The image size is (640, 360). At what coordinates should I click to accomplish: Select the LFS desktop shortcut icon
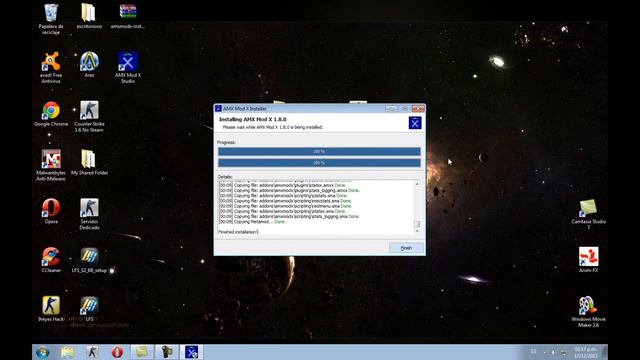pyautogui.click(x=89, y=309)
